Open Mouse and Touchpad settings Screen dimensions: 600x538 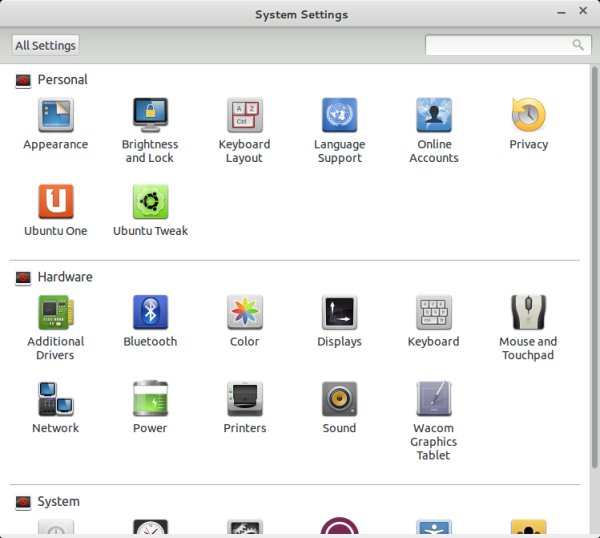[x=528, y=312]
